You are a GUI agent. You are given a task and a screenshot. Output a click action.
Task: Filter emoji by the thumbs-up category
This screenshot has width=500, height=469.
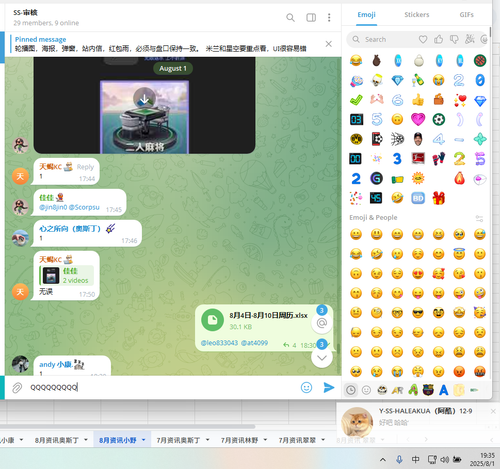tap(438, 39)
